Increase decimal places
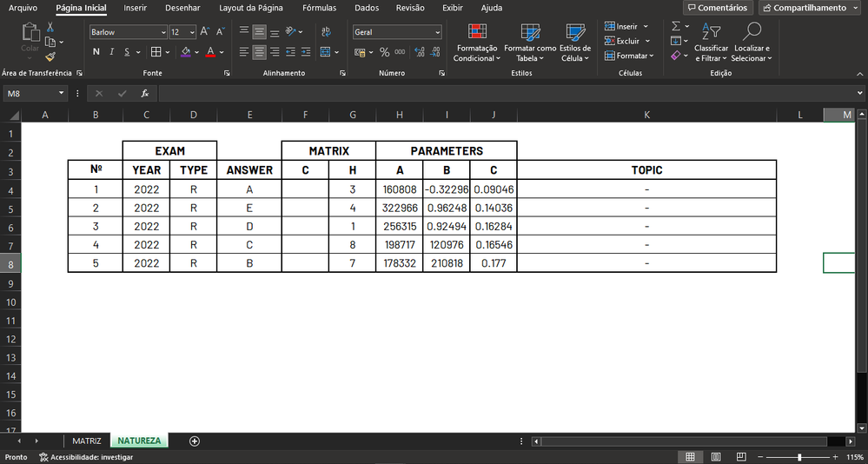868x464 pixels. coord(419,52)
